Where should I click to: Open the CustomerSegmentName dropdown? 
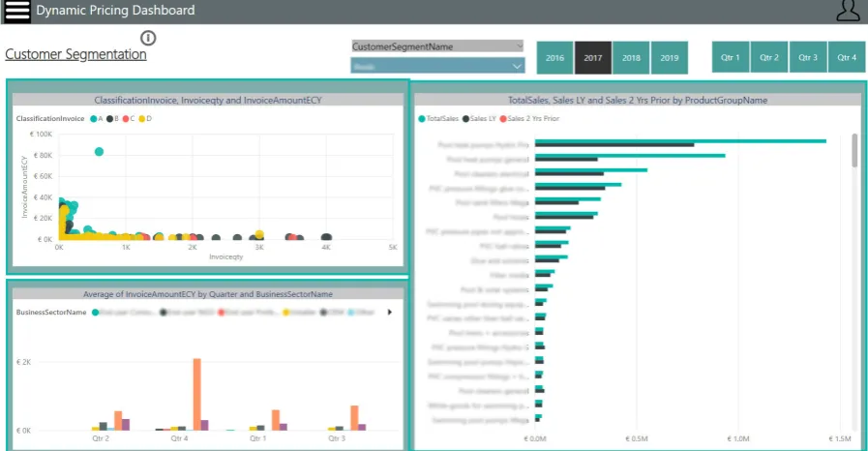tap(437, 46)
